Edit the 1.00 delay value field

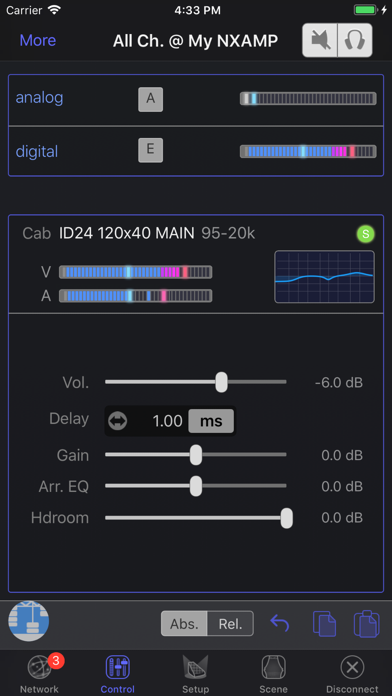[x=167, y=421]
